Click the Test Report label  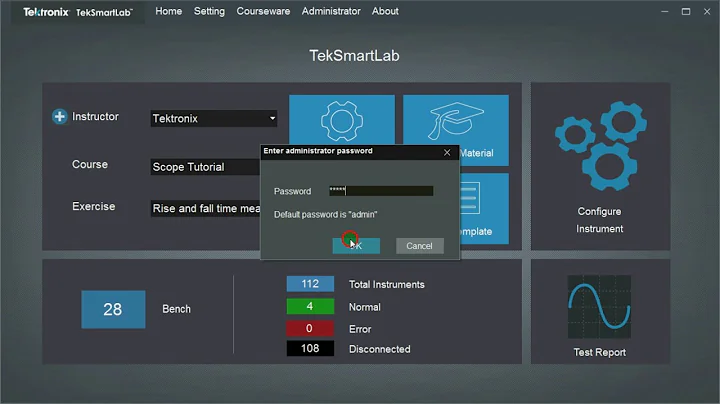[600, 352]
